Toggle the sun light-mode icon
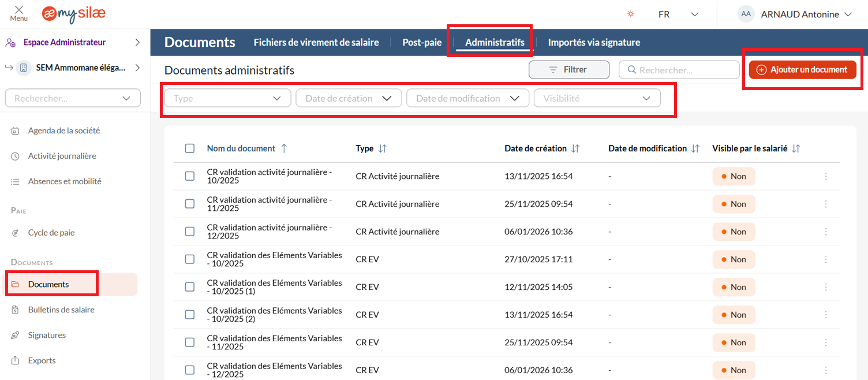 click(x=631, y=14)
